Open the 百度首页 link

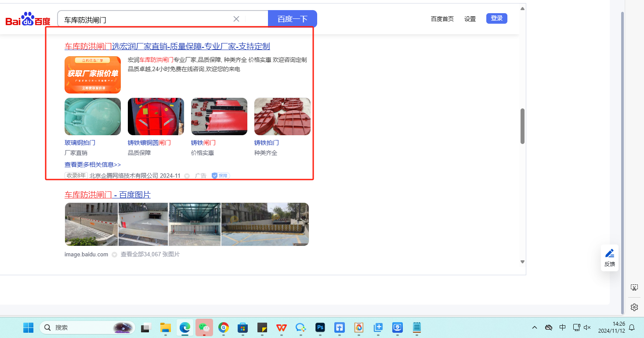click(x=442, y=19)
